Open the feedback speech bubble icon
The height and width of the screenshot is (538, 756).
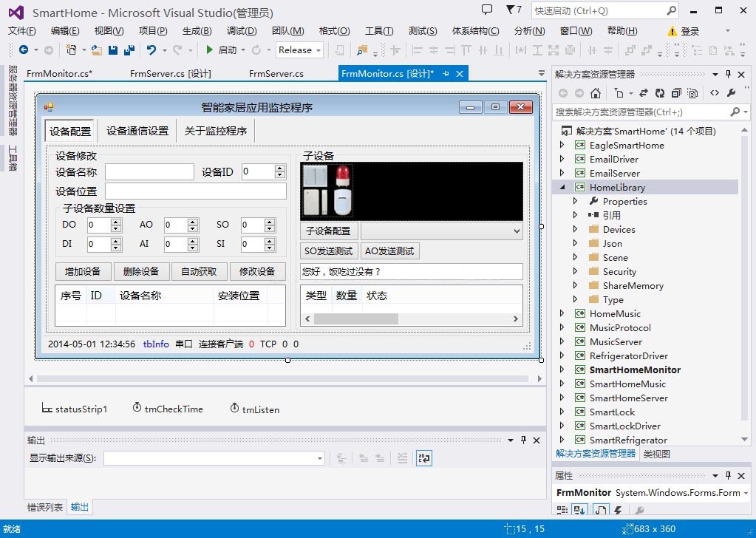pos(487,10)
